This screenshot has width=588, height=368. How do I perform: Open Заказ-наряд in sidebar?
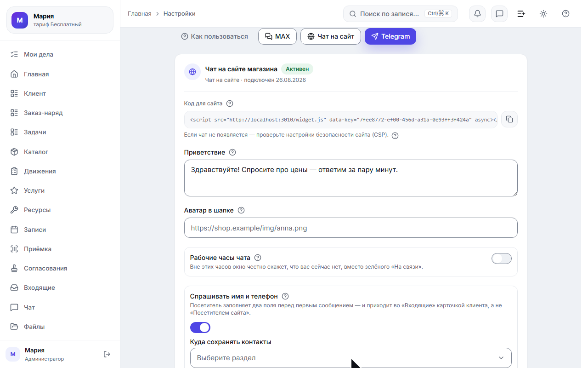pyautogui.click(x=60, y=113)
